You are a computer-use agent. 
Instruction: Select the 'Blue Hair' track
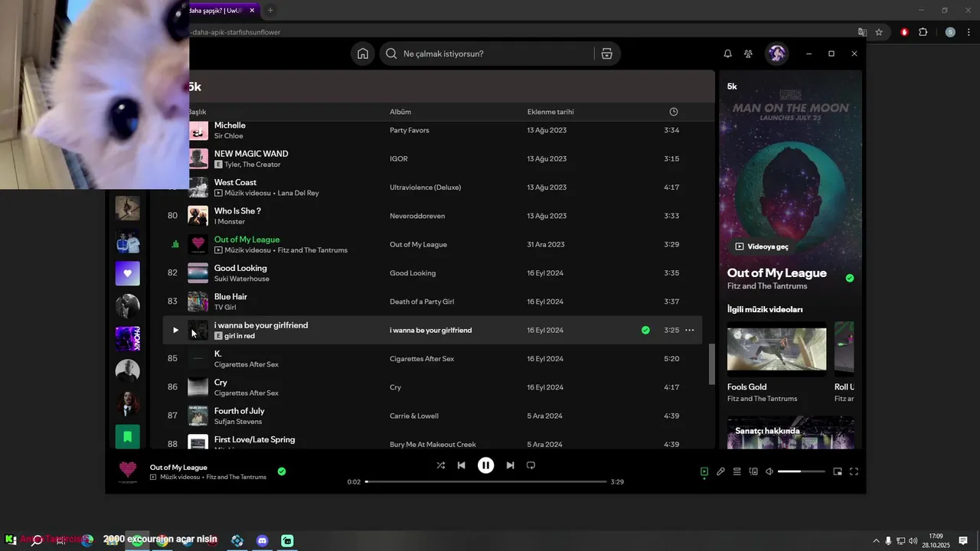[x=230, y=296]
